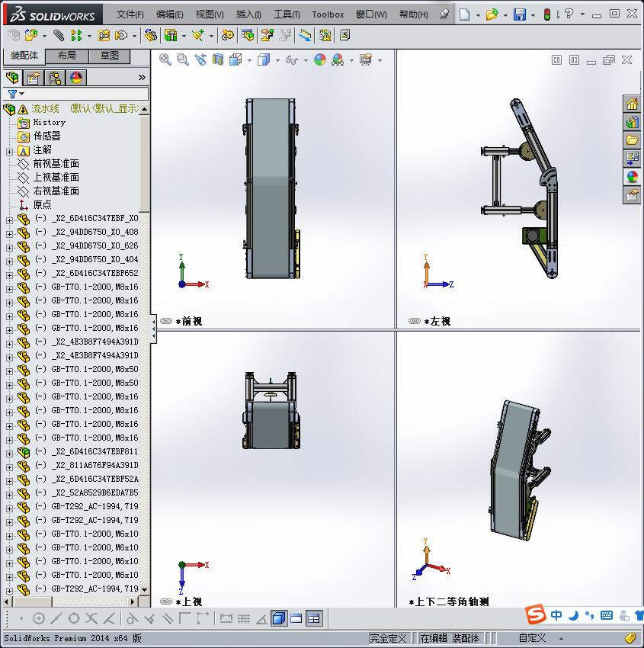
Task: Open SolidWorks Resources home icon in task pane
Action: pyautogui.click(x=632, y=104)
